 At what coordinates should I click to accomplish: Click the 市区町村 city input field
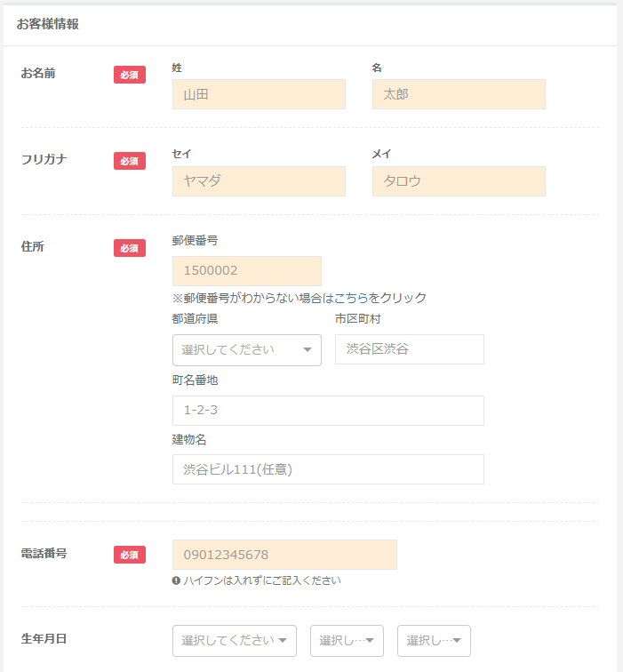[x=410, y=349]
